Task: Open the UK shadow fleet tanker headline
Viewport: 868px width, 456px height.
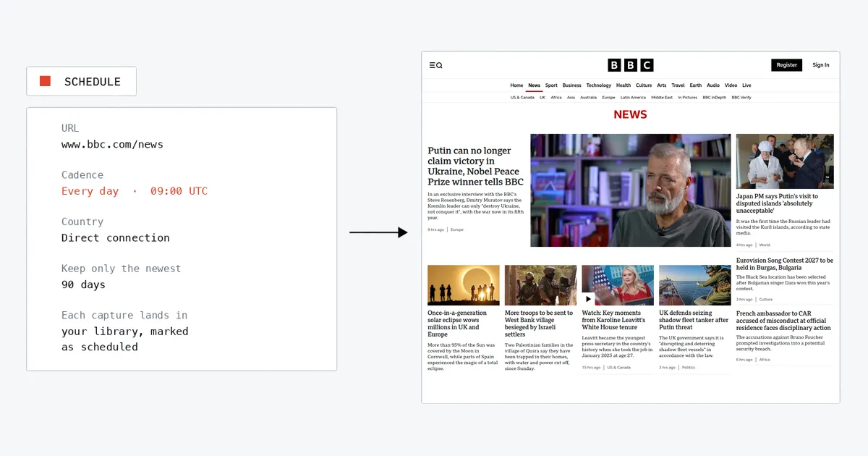Action: [x=694, y=320]
